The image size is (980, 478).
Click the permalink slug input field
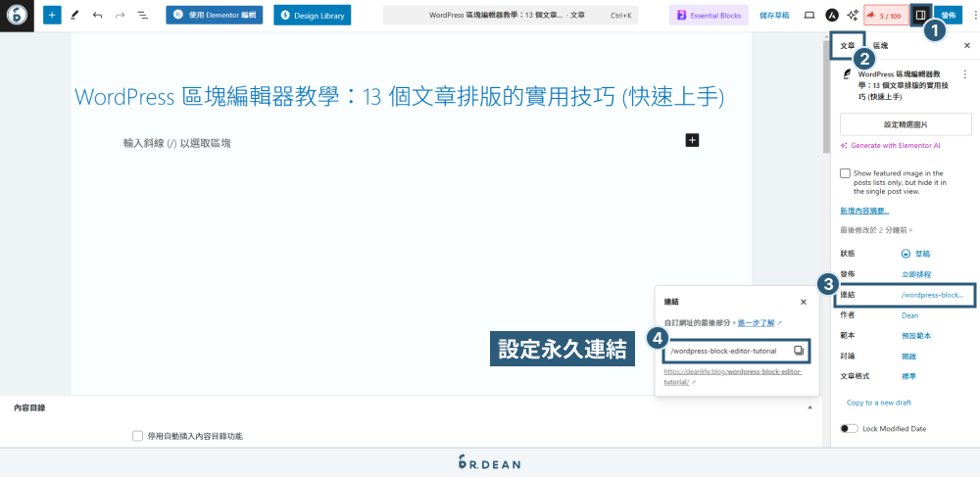pos(736,352)
